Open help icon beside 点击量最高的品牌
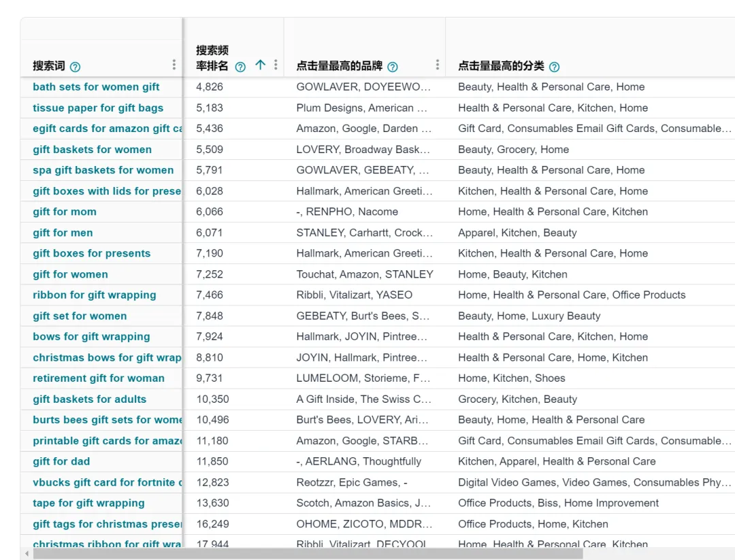 tap(393, 67)
